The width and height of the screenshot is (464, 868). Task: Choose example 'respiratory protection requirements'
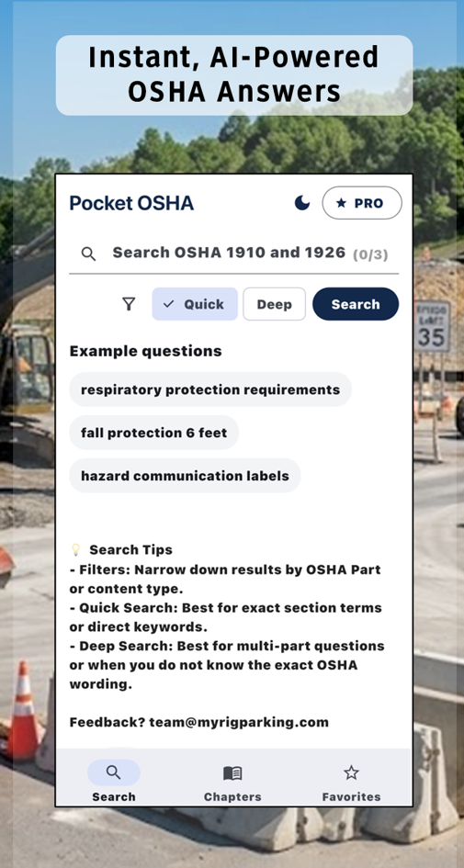[210, 389]
